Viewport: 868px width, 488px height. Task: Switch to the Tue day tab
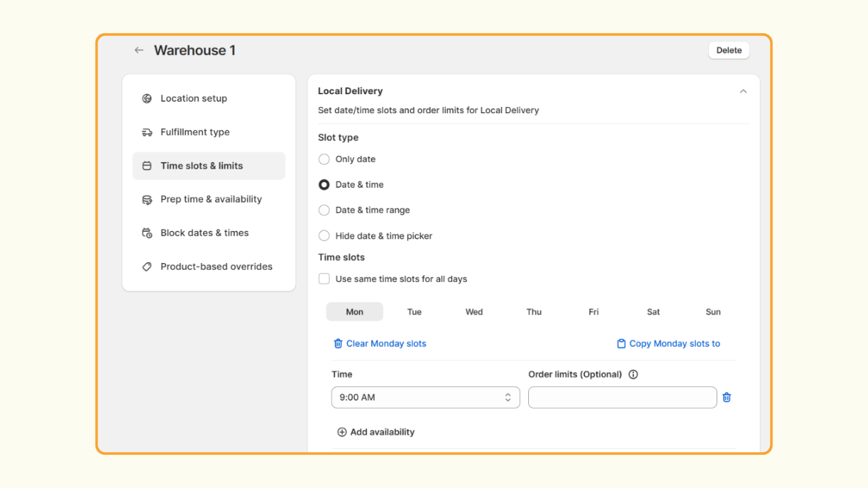click(414, 312)
